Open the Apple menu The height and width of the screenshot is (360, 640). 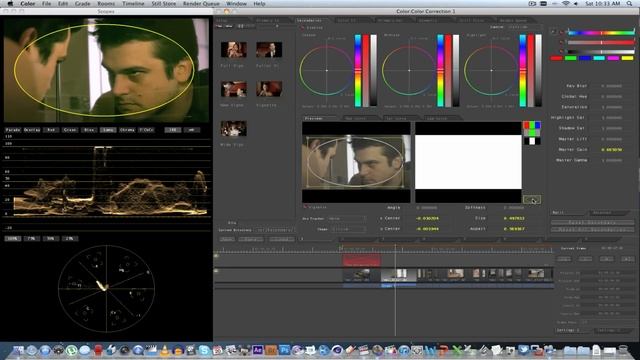pos(10,4)
